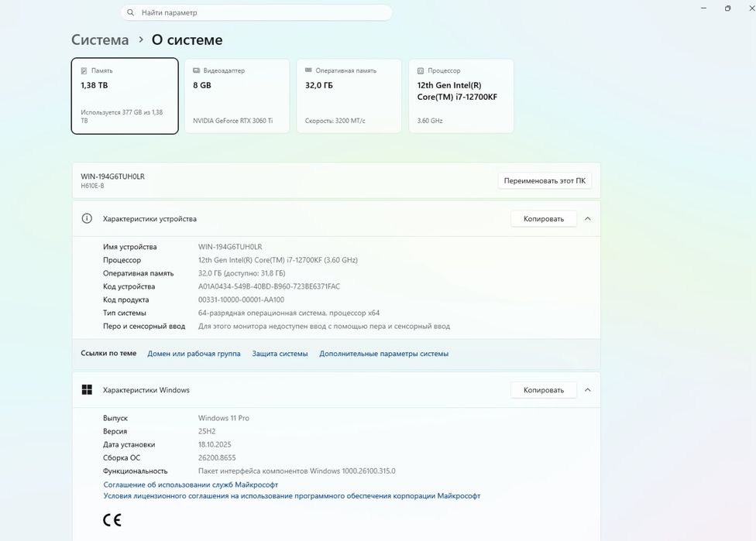Image resolution: width=756 pixels, height=541 pixels.
Task: Click the CE certification mark
Action: 112,520
